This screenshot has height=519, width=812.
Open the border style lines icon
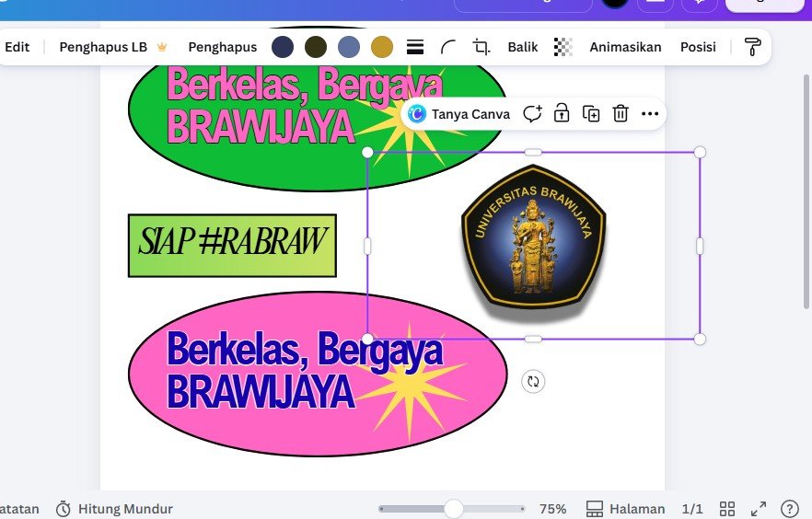click(415, 47)
